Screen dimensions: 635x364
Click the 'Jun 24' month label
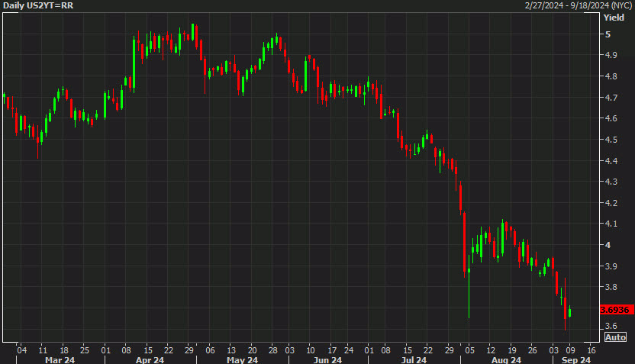[327, 360]
